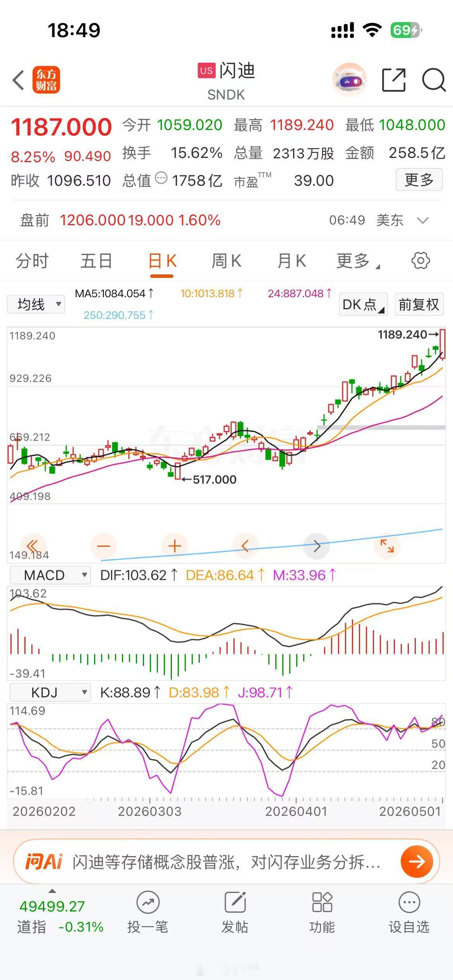Tap the 闪迪等存储概念股普涨 AI prompt text

[x=226, y=862]
